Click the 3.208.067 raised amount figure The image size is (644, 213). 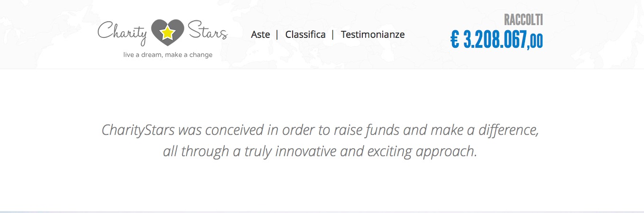495,41
